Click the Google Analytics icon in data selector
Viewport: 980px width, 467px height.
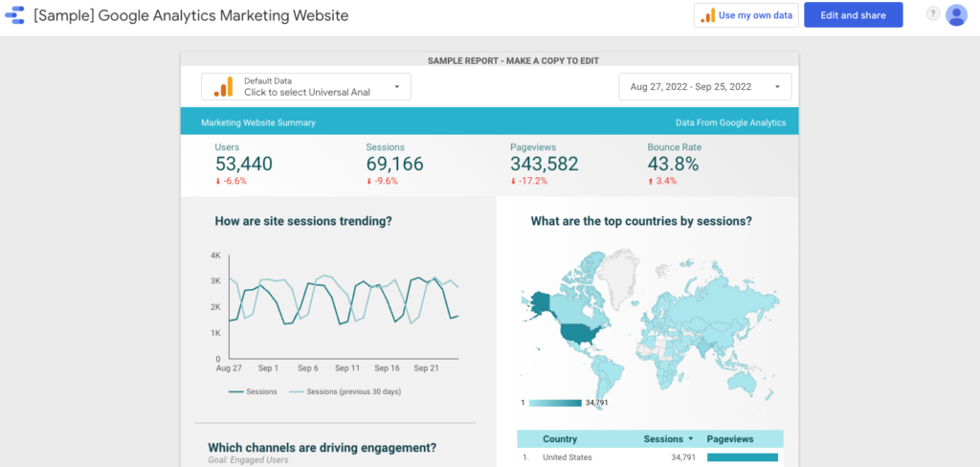(223, 87)
